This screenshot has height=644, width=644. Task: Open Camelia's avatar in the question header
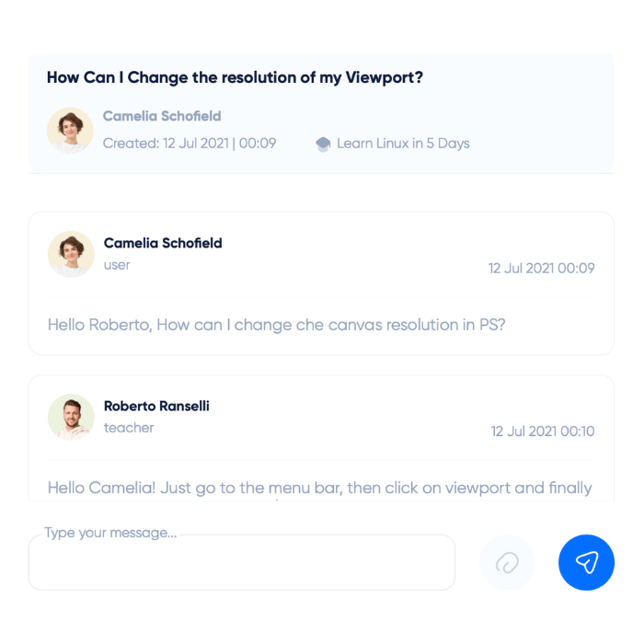(x=70, y=131)
